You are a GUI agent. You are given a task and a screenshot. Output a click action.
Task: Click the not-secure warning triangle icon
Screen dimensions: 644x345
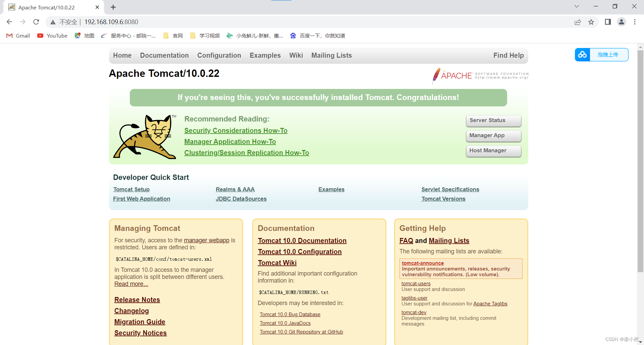pos(53,22)
